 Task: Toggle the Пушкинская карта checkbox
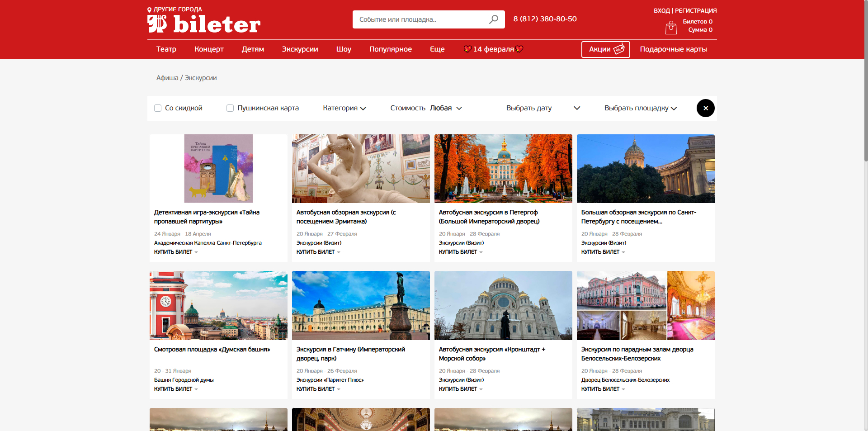pos(230,108)
